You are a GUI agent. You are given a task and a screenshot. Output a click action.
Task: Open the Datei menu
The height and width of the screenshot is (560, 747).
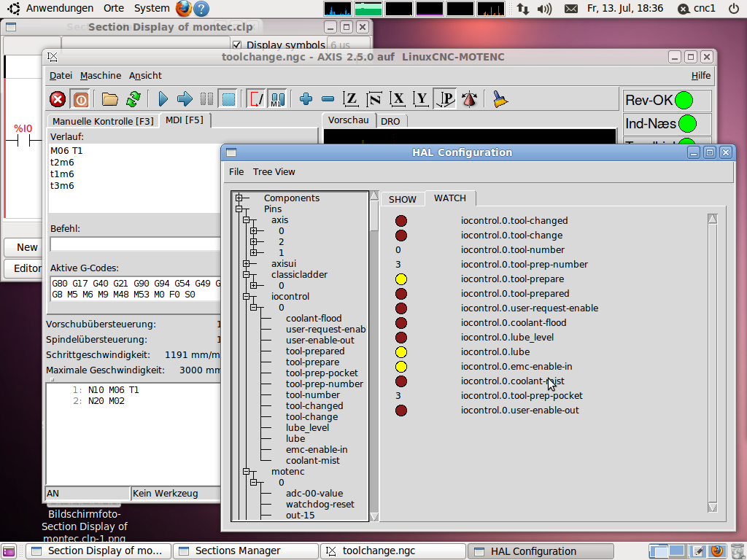tap(61, 75)
